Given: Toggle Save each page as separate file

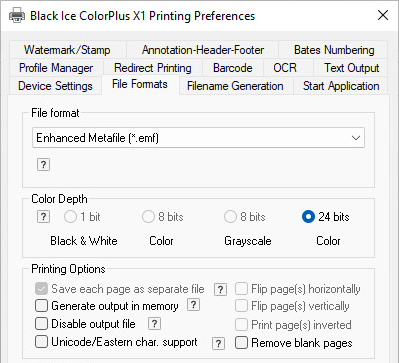Looking at the screenshot, I should 41,289.
